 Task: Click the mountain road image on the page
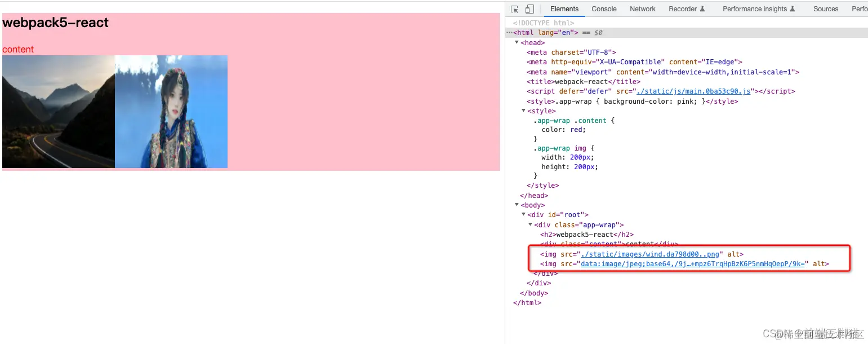59,112
